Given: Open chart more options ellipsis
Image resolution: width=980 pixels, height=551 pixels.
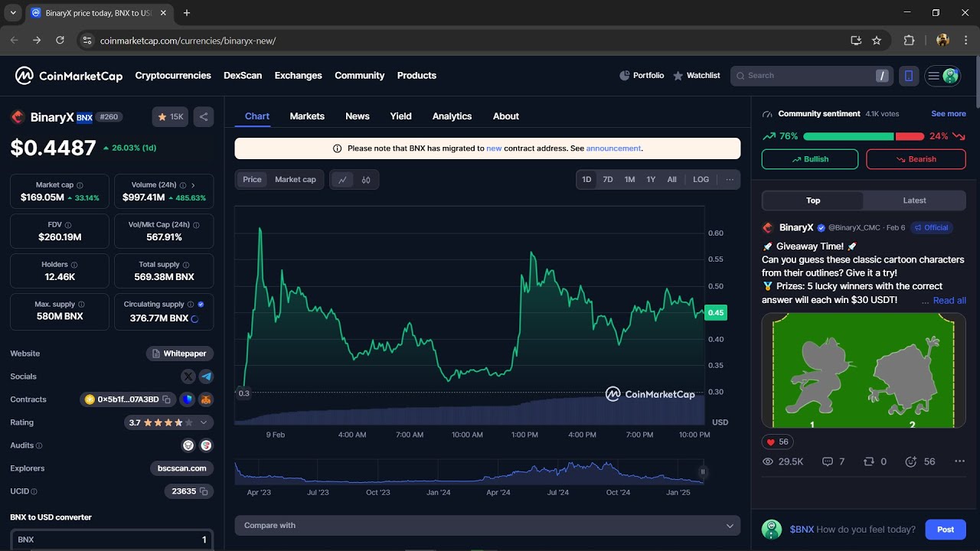Looking at the screenshot, I should [730, 179].
